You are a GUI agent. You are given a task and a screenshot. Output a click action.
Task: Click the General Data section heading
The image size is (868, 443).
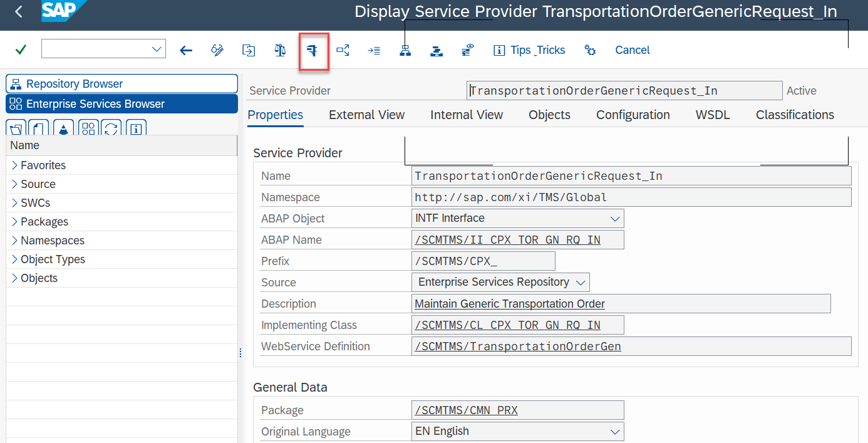coord(290,387)
